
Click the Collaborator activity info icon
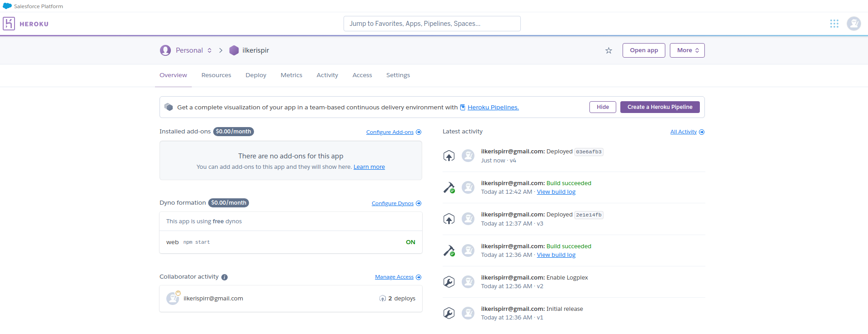(x=224, y=277)
